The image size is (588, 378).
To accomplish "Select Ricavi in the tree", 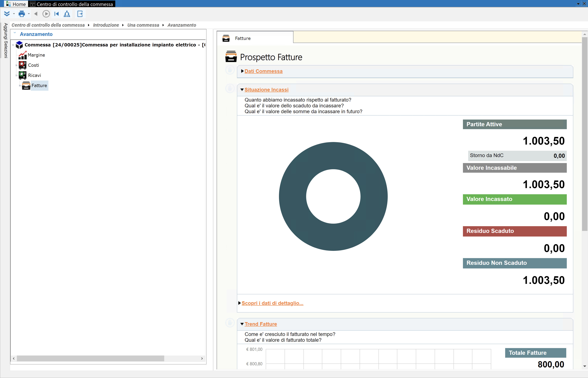I will [34, 75].
